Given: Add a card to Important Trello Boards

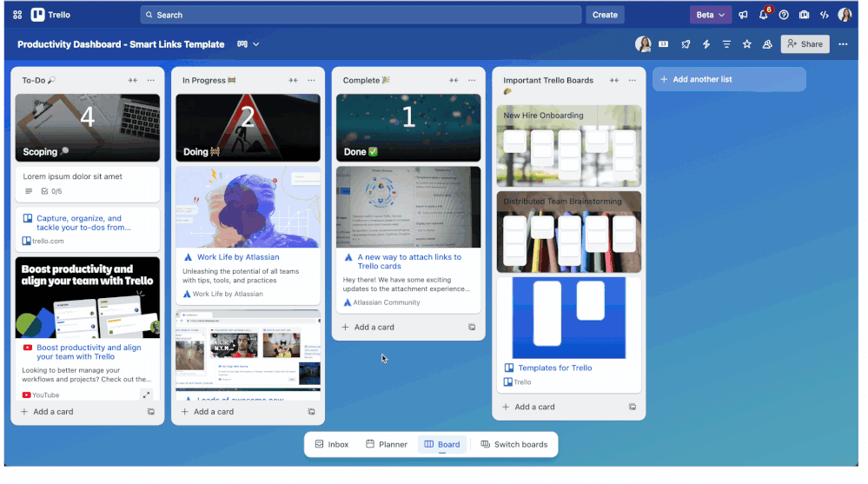Looking at the screenshot, I should pos(528,407).
